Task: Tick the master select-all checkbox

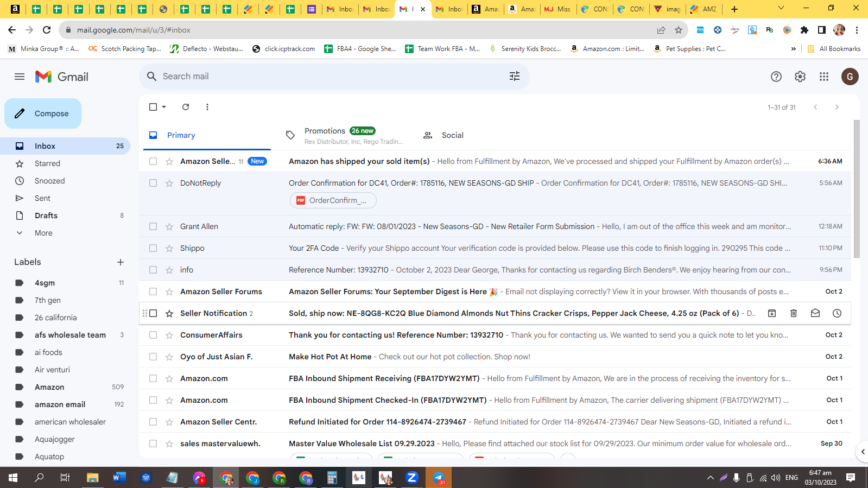Action: tap(153, 107)
